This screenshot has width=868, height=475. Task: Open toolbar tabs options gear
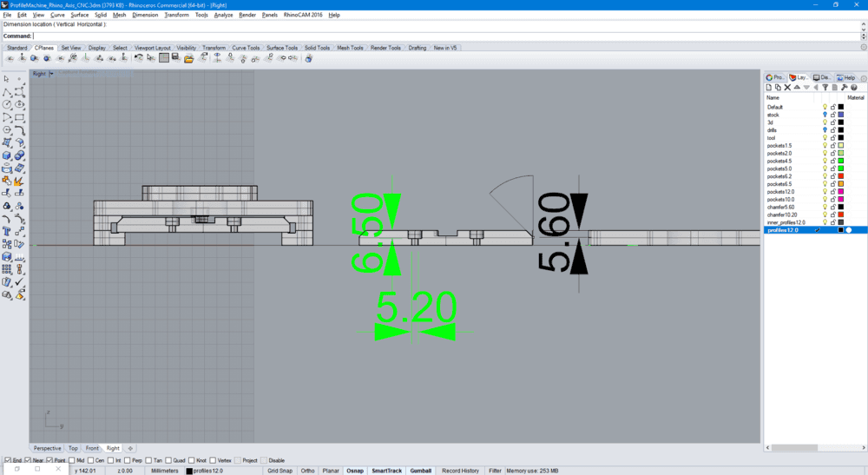tap(864, 48)
